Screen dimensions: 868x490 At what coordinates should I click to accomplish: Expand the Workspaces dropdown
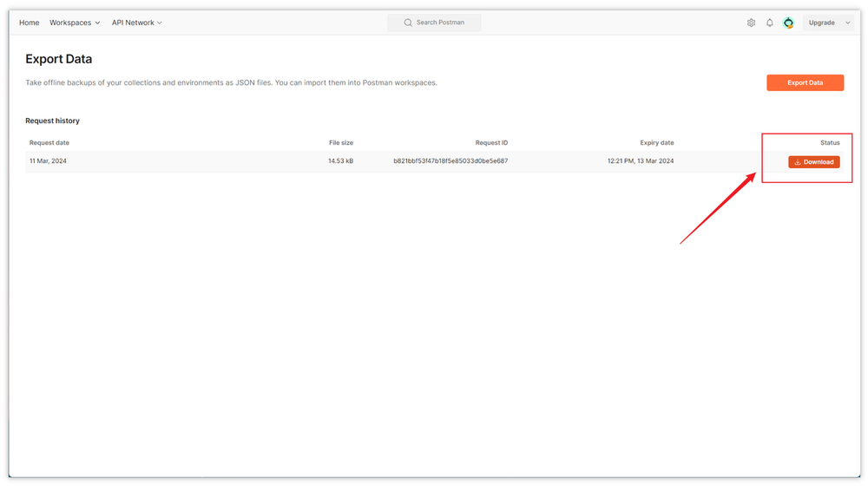click(75, 23)
